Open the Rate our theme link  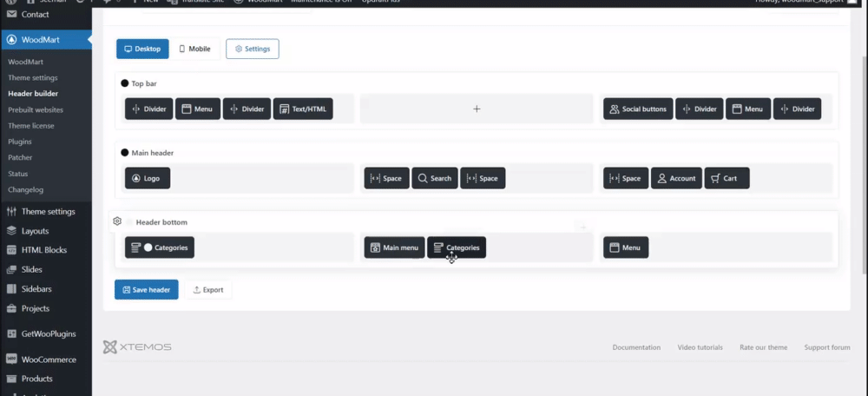[x=763, y=347]
